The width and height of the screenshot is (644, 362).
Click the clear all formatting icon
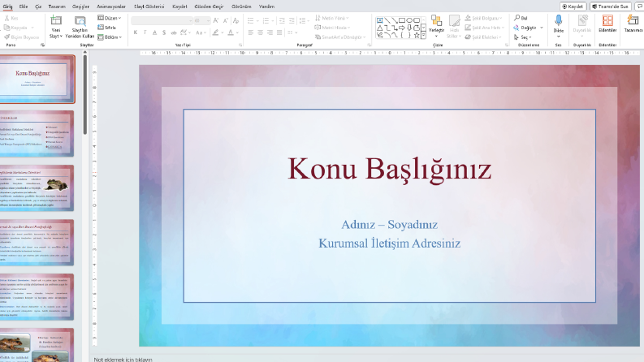236,20
